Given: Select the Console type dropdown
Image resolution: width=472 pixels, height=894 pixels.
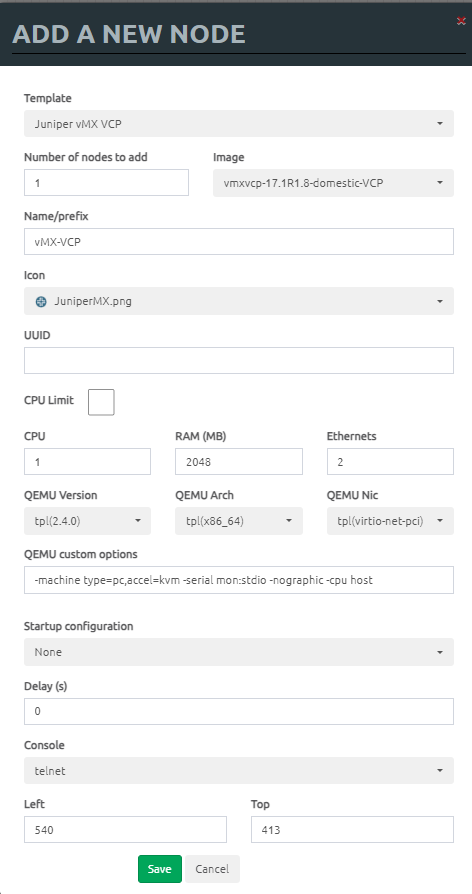Looking at the screenshot, I should (239, 771).
